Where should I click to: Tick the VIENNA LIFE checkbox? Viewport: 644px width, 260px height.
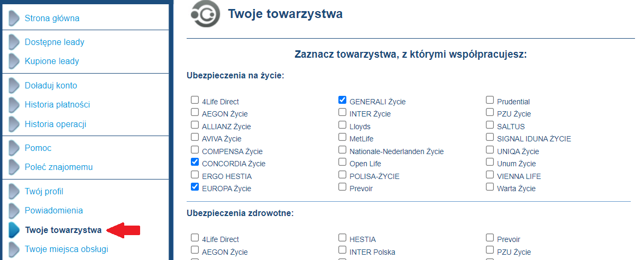[x=490, y=175]
